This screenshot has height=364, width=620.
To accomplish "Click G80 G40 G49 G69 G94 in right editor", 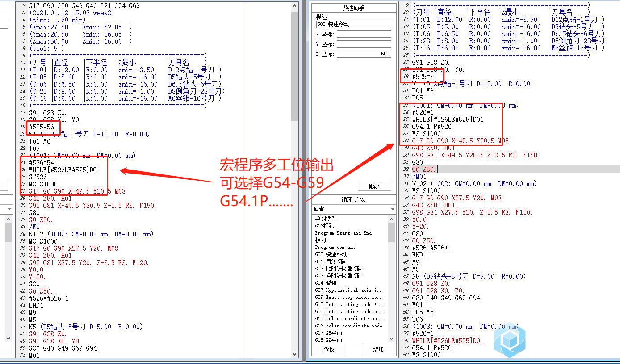I will (446, 298).
